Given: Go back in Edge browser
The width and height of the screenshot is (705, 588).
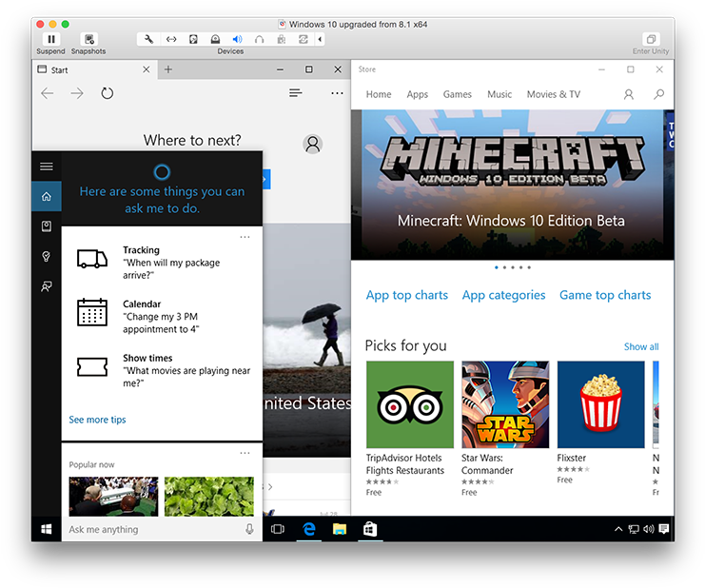Looking at the screenshot, I should point(48,93).
